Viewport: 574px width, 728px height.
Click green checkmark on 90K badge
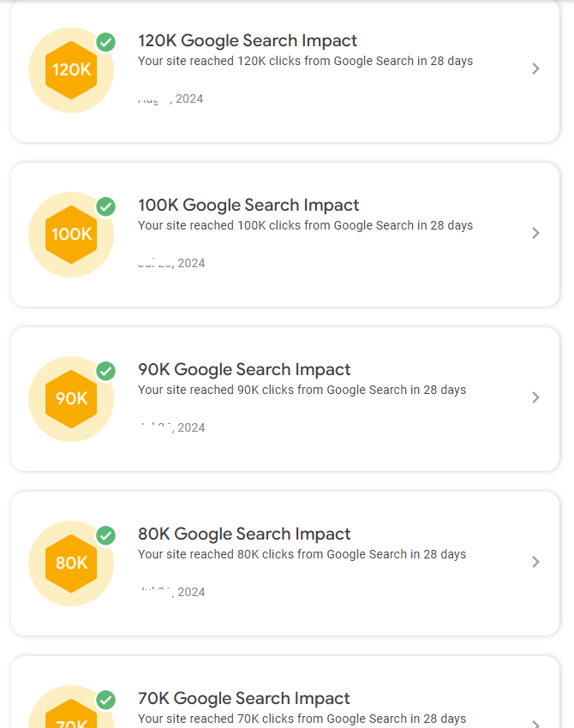(x=106, y=371)
